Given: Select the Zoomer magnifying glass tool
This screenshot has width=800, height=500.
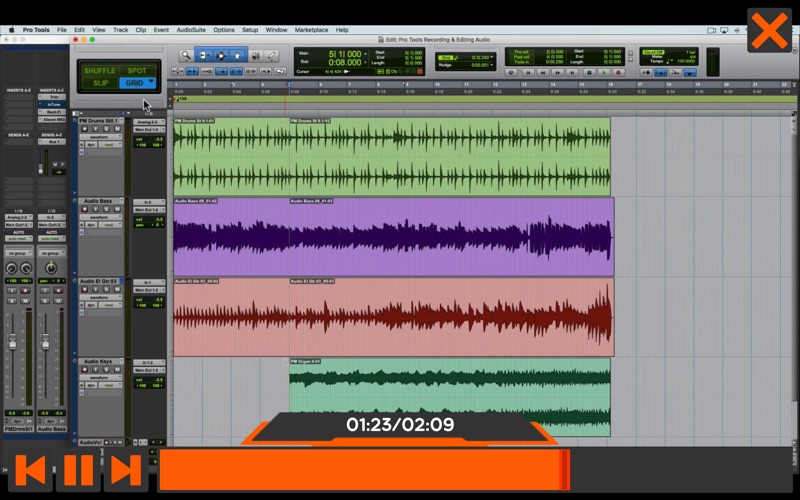Looking at the screenshot, I should (x=186, y=56).
